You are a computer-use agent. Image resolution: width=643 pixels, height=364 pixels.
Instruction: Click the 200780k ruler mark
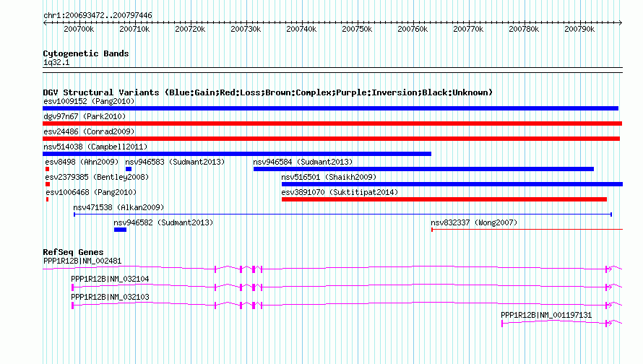click(x=524, y=29)
